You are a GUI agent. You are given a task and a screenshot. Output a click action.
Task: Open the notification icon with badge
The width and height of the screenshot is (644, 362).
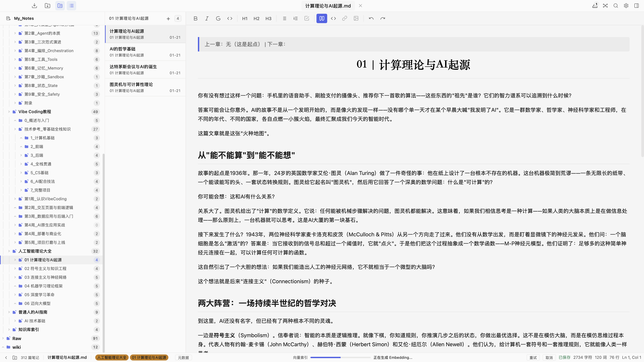tap(595, 6)
